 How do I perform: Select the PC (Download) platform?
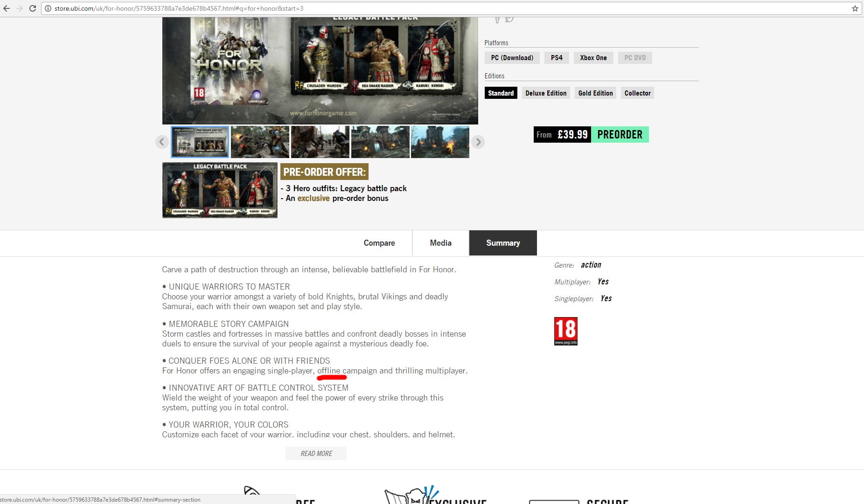pos(512,58)
